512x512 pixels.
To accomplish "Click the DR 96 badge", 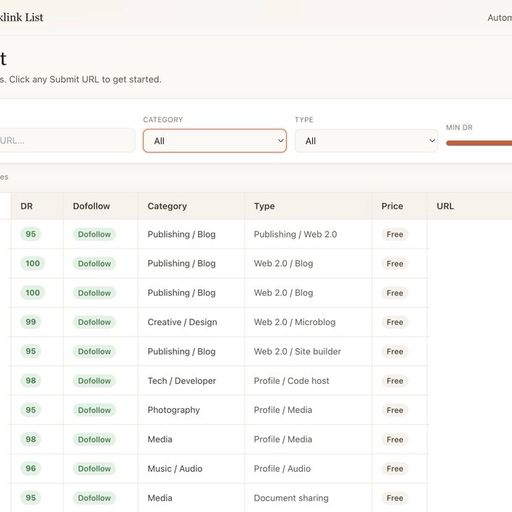I will [31, 469].
